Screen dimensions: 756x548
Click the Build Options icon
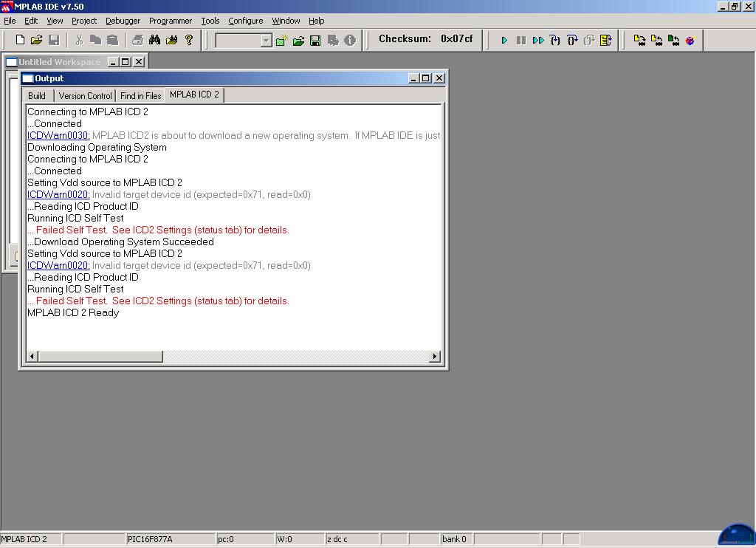pos(333,41)
